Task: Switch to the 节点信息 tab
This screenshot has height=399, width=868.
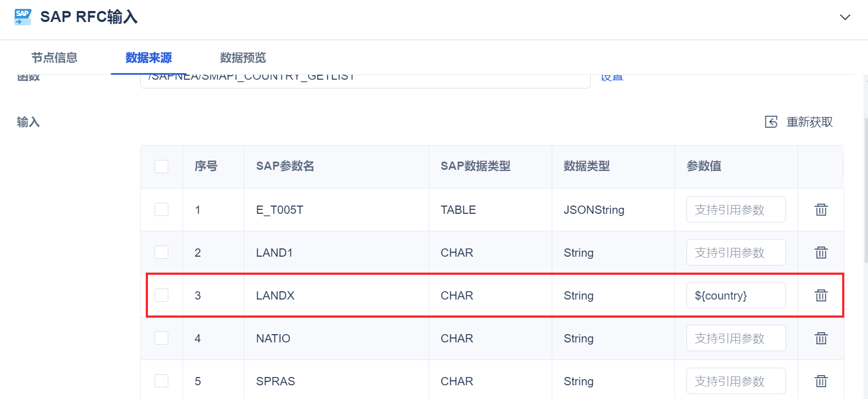Action: 54,58
